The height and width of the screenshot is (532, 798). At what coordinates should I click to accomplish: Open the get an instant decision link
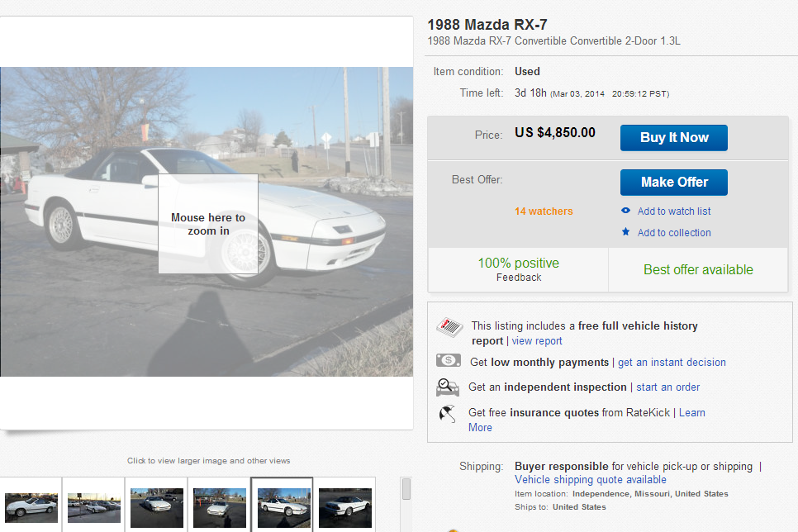[672, 363]
